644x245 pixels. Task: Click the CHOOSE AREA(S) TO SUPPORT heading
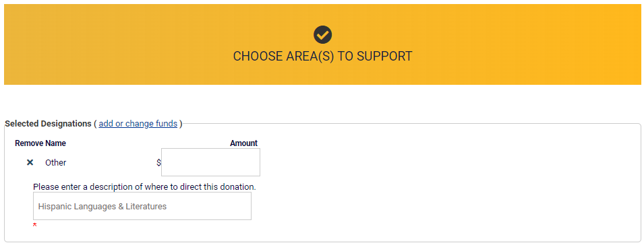pos(322,56)
